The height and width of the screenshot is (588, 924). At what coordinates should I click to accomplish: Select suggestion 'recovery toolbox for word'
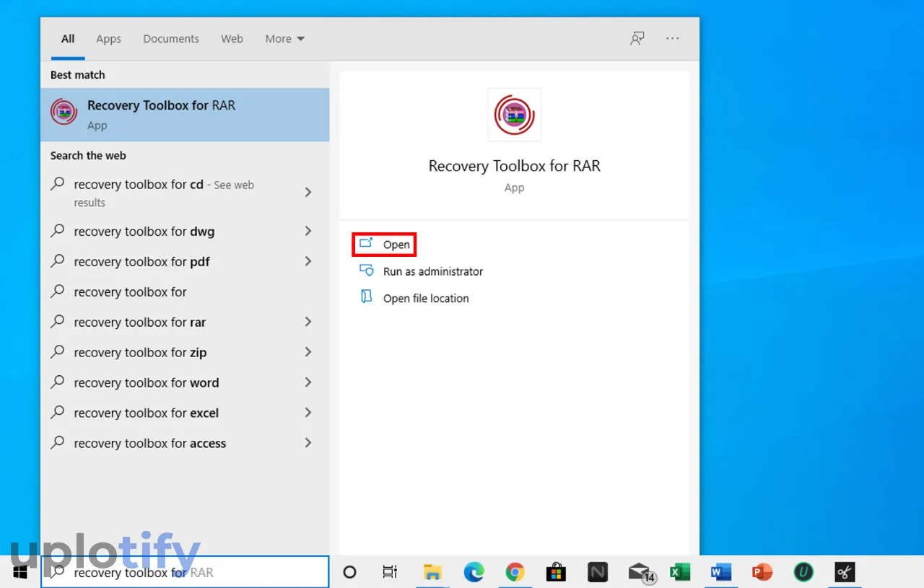click(185, 383)
